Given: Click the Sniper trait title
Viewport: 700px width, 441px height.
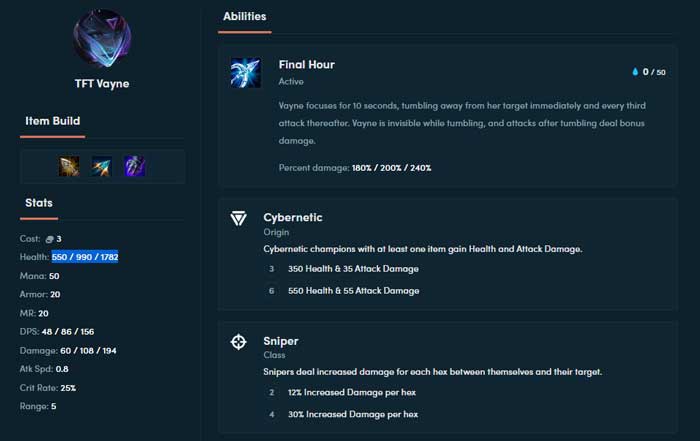Looking at the screenshot, I should (281, 341).
